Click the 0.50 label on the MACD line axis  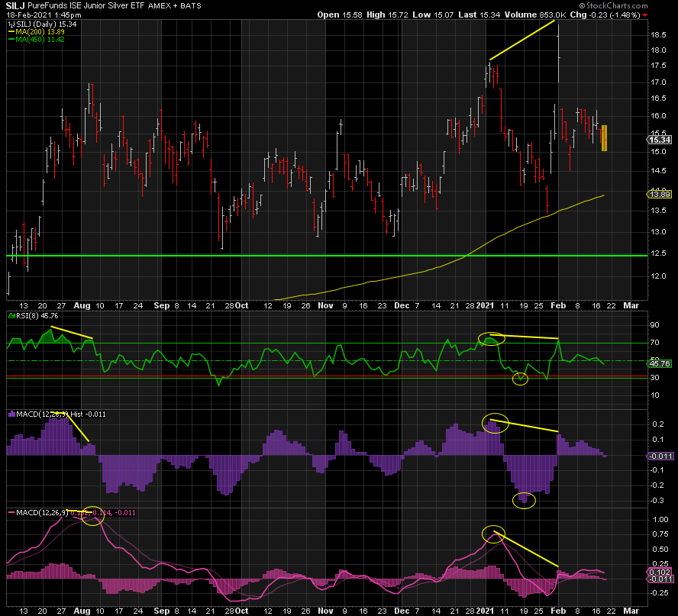point(660,550)
